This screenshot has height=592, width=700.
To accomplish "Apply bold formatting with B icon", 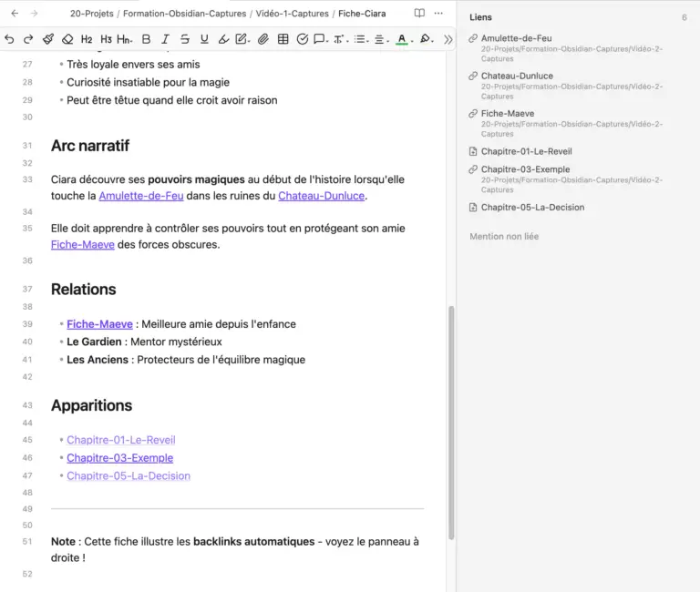I will tap(145, 39).
